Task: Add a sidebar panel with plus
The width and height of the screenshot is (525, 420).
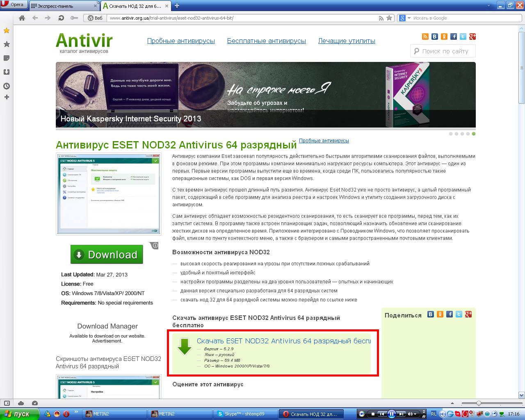Action: click(7, 97)
